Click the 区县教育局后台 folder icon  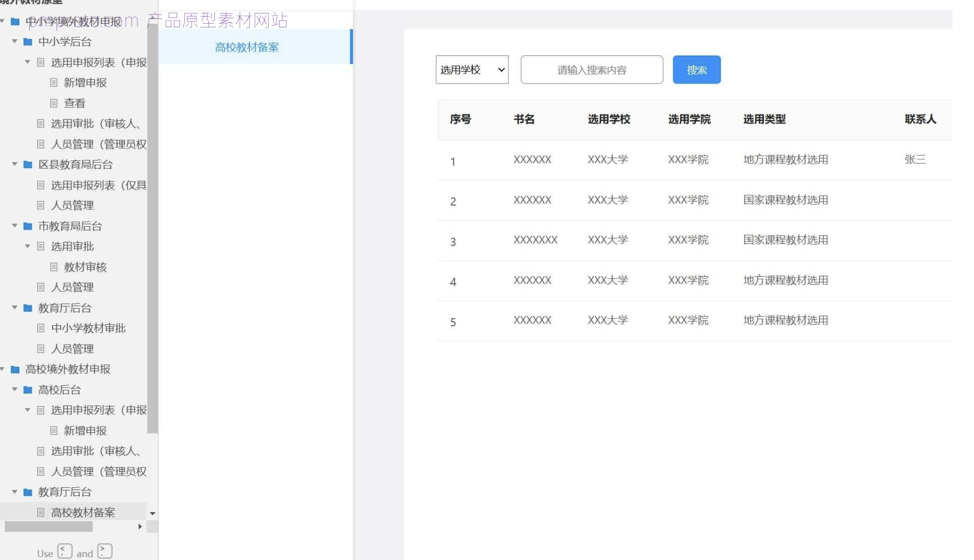click(28, 165)
